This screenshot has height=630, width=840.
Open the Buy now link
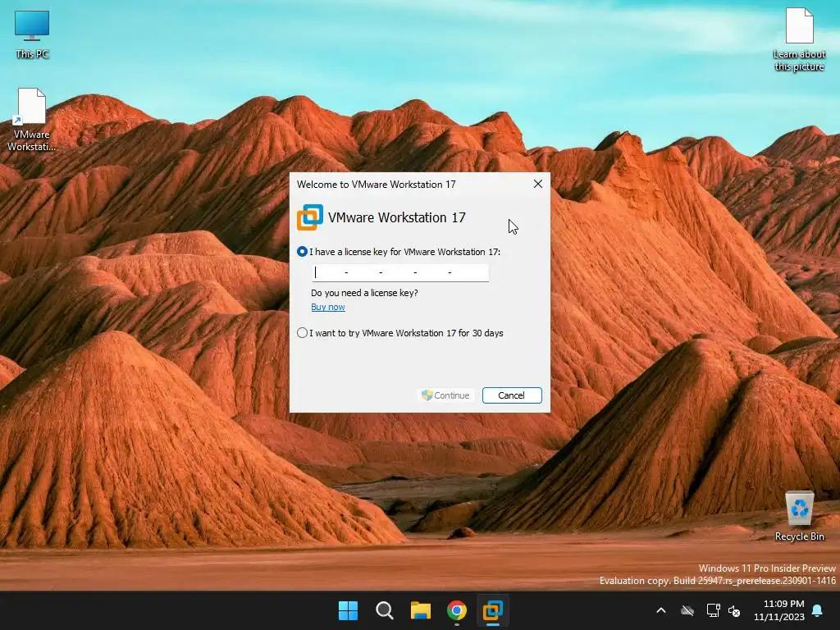coord(328,307)
